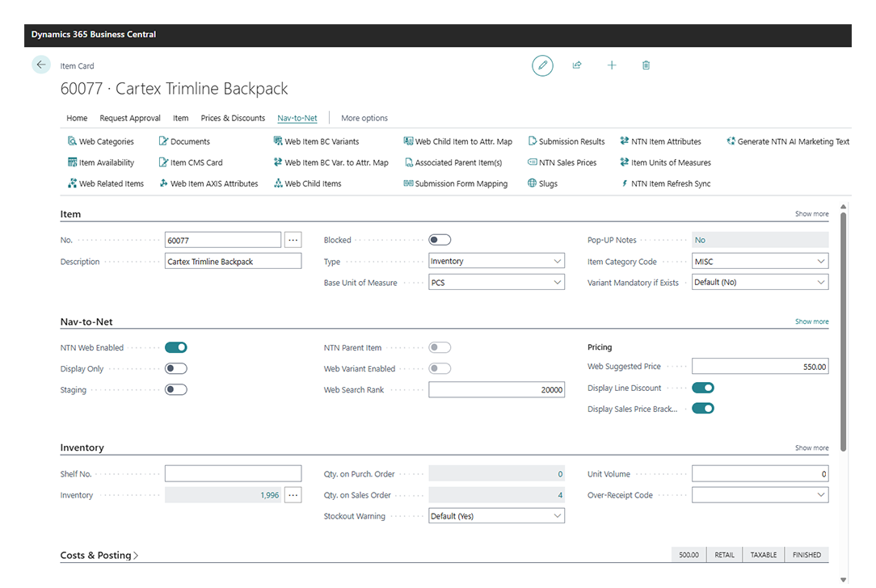The width and height of the screenshot is (876, 588).
Task: Click the pencil edit icon
Action: tap(542, 65)
